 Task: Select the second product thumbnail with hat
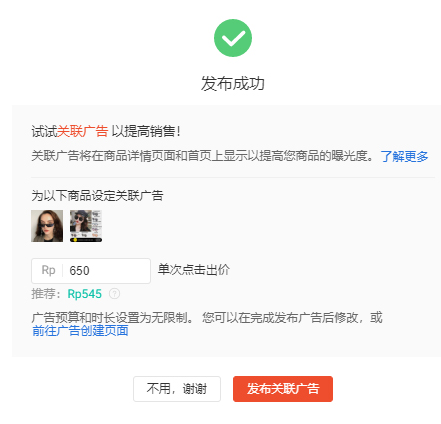86,226
